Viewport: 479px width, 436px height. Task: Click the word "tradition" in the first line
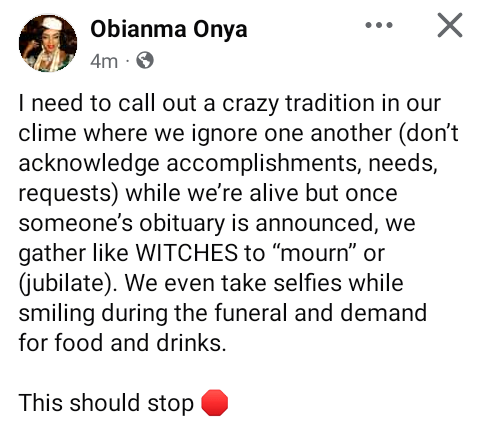coord(330,103)
